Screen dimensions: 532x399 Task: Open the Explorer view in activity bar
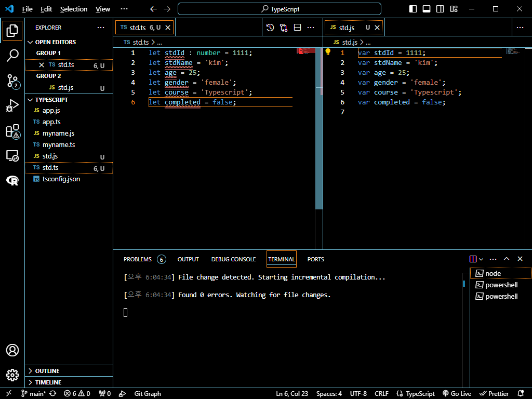pyautogui.click(x=12, y=31)
